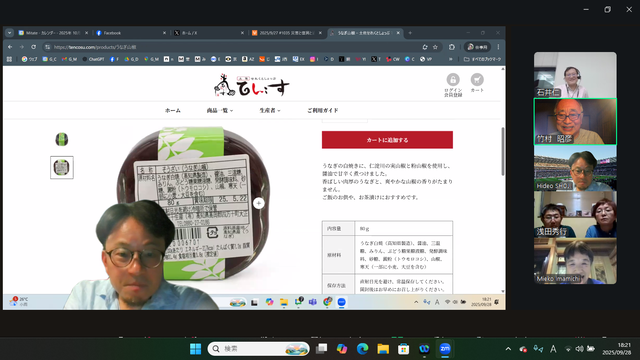
Task: Open the ウェブ bookmark
Action: click(29, 59)
